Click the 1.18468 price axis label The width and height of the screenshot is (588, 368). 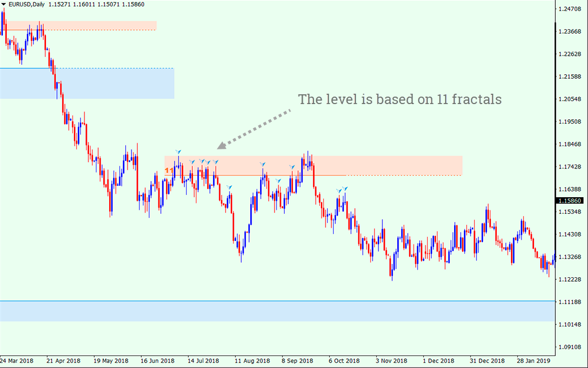click(x=570, y=144)
